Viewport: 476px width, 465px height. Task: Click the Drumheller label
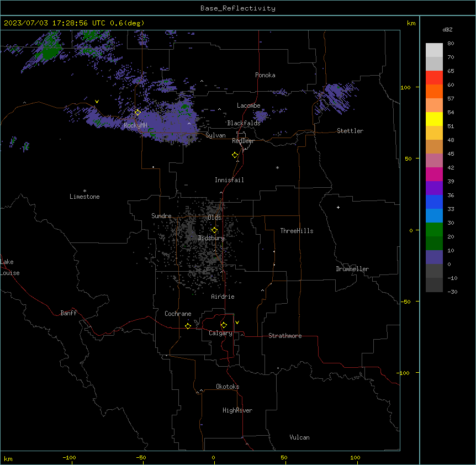tap(352, 269)
